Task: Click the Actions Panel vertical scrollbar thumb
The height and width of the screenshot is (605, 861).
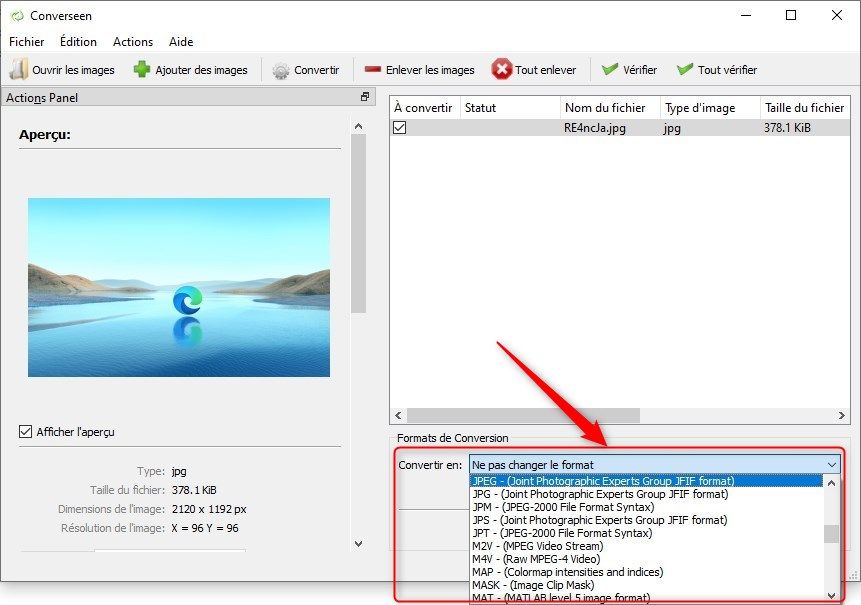Action: (359, 223)
